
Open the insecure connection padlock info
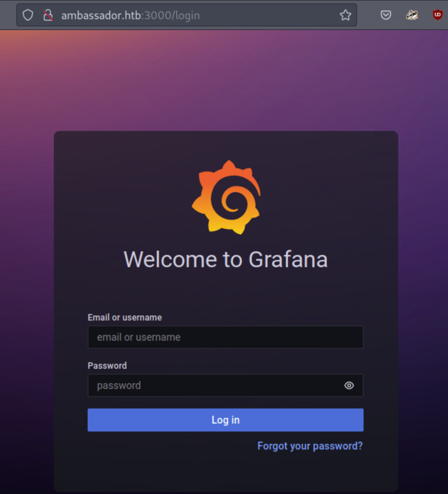[48, 15]
